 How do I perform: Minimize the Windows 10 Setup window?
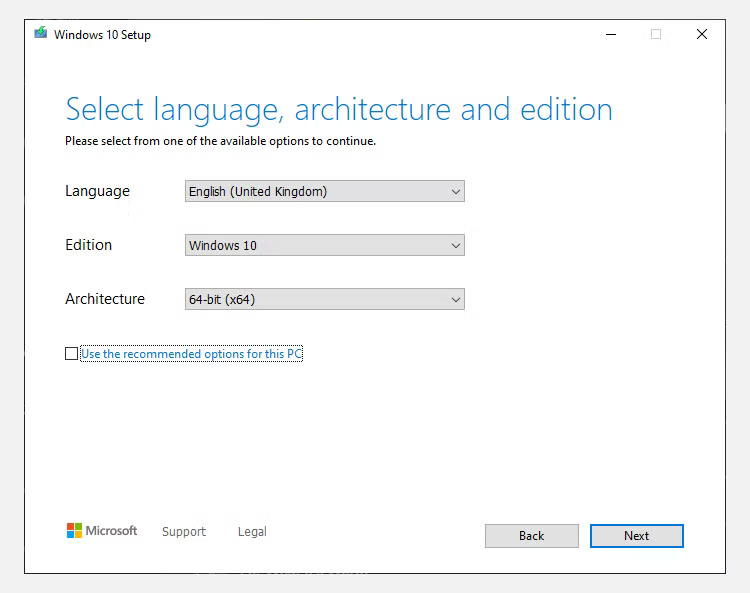click(x=610, y=34)
